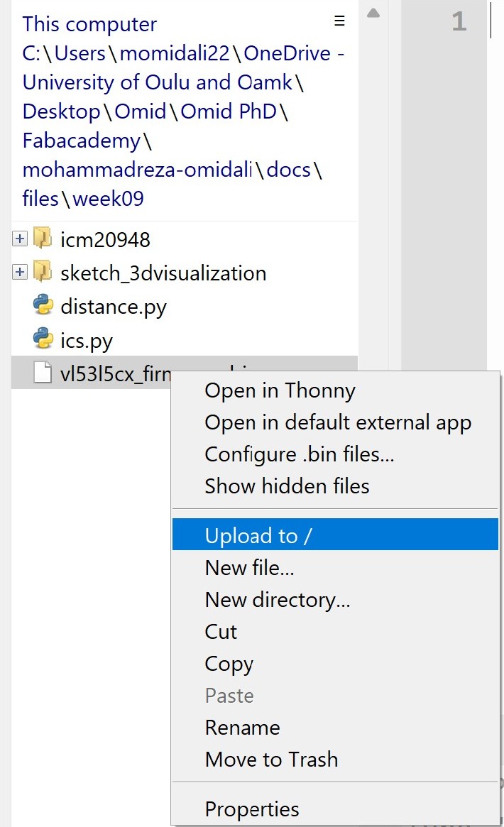Select Show hidden files menu entry
The width and height of the screenshot is (504, 827).
pos(287,486)
